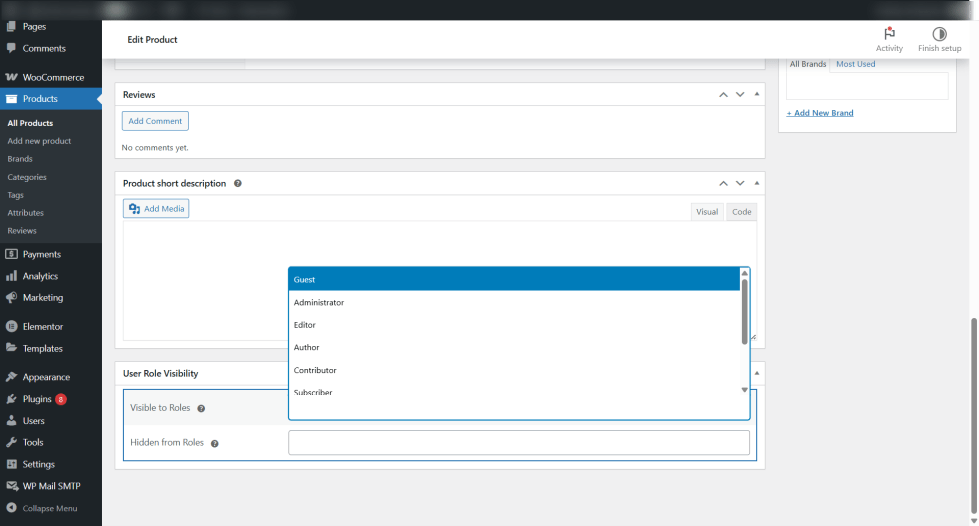Click the Marketing megaphone icon
Screen dimensions: 979x526
[x=11, y=297]
